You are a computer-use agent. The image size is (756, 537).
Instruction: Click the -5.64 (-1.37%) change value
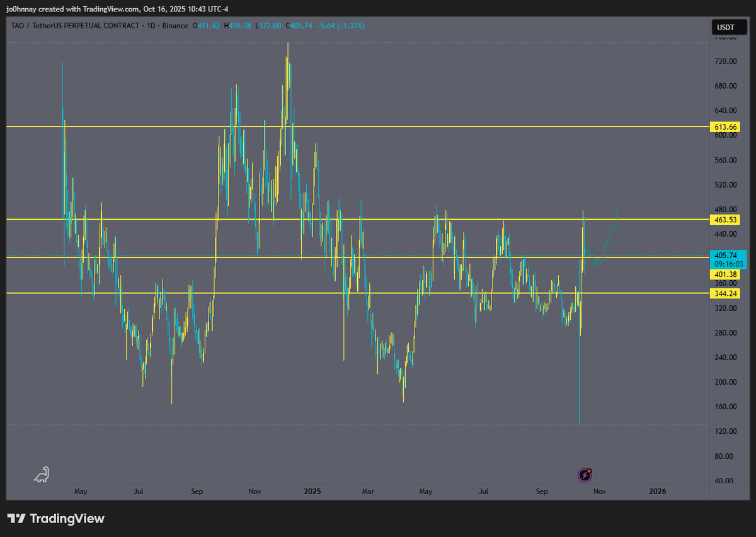pyautogui.click(x=340, y=26)
